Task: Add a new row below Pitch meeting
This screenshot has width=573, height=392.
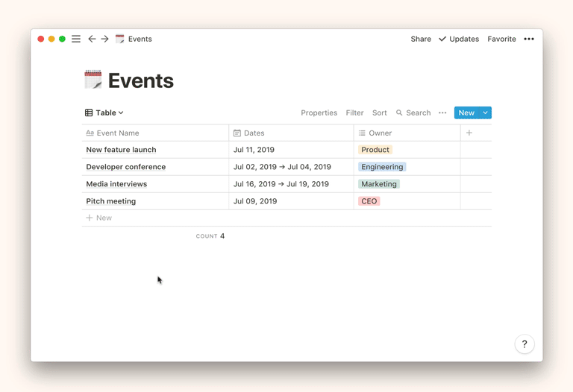Action: tap(99, 218)
